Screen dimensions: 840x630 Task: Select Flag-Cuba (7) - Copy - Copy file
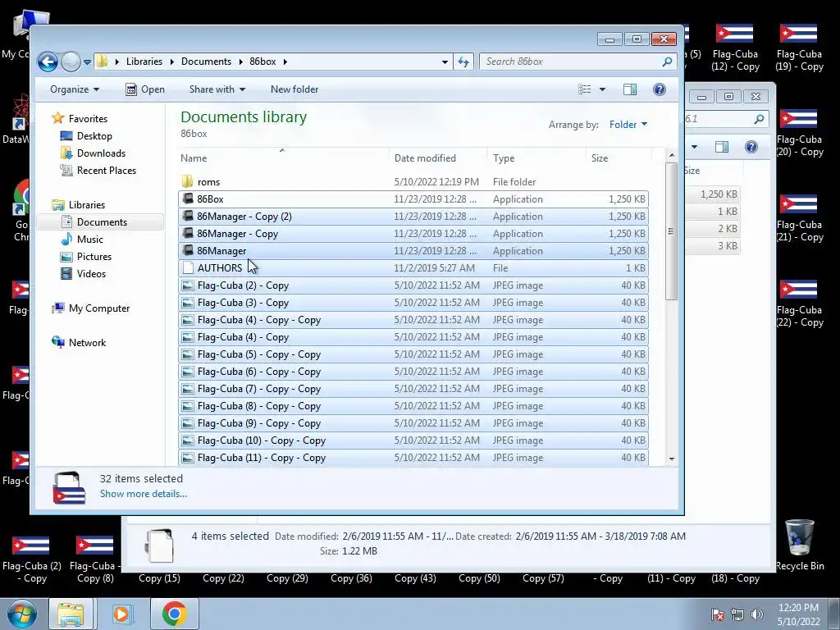coord(413,388)
